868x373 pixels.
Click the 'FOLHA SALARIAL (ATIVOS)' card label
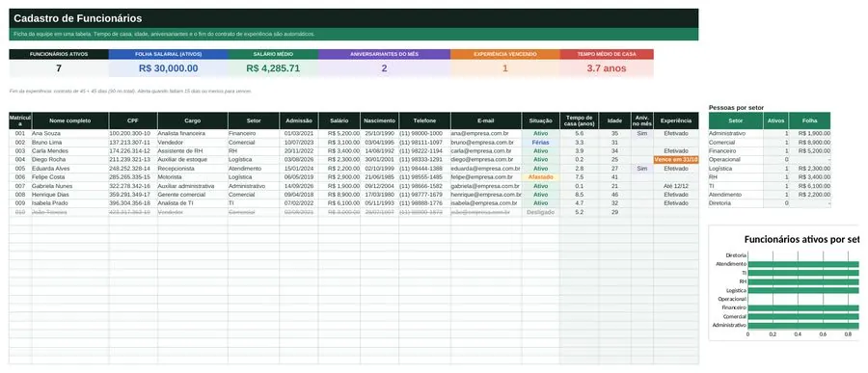(168, 54)
